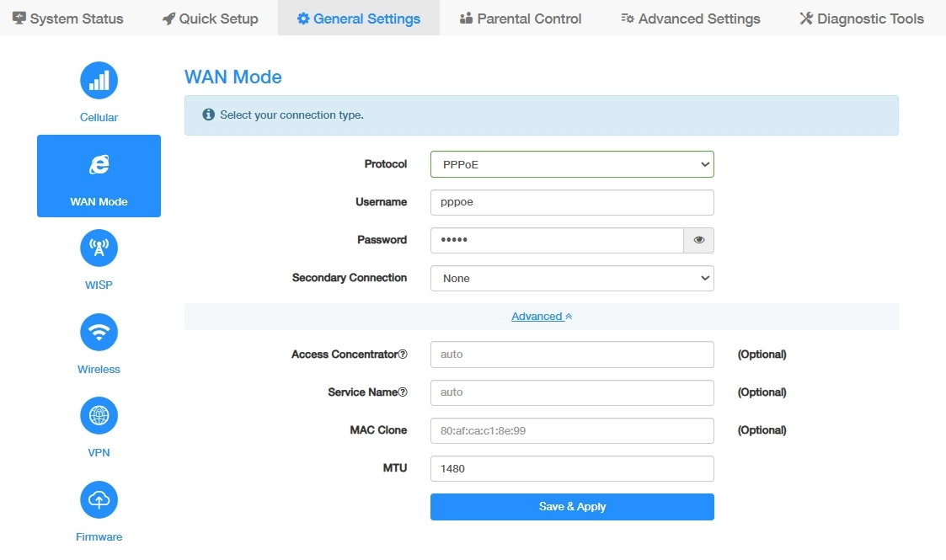Switch to the System Status tab
Image resolution: width=946 pixels, height=560 pixels.
coord(68,18)
